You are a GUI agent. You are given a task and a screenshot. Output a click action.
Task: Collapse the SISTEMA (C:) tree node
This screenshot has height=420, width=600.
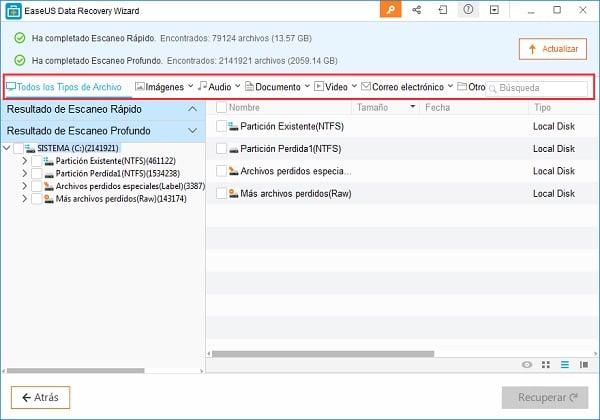pyautogui.click(x=7, y=148)
